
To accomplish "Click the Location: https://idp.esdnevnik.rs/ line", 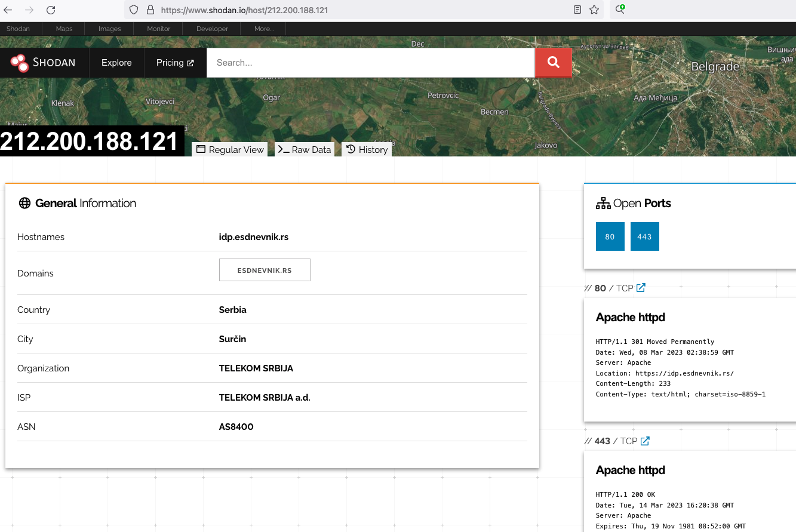I will click(665, 373).
